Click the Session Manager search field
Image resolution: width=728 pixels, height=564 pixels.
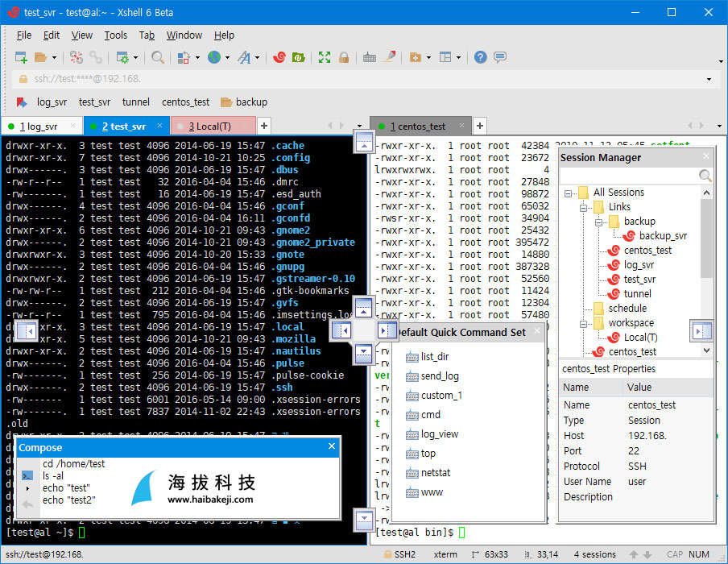point(631,176)
